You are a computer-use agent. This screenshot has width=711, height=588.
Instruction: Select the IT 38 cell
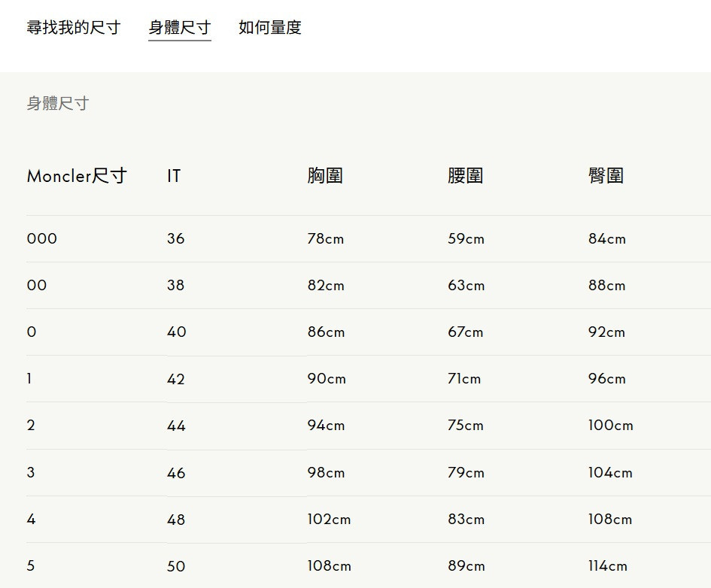[x=176, y=286]
